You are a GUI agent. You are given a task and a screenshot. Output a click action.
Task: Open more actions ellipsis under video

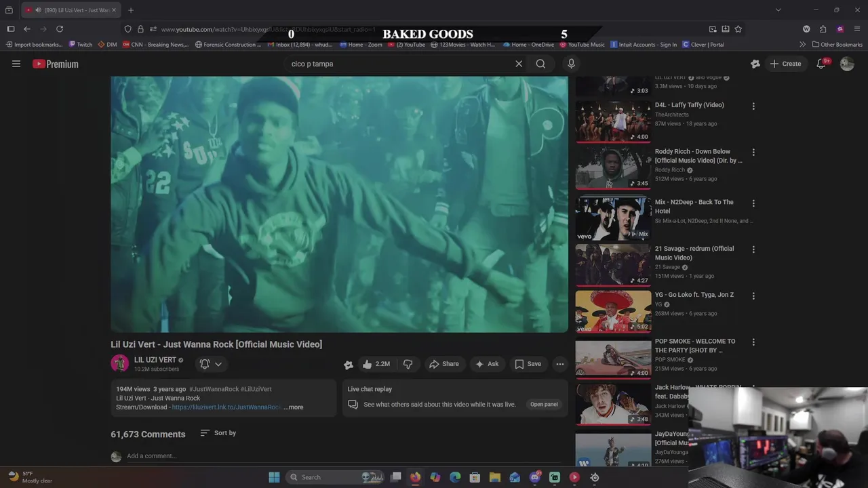(x=560, y=364)
